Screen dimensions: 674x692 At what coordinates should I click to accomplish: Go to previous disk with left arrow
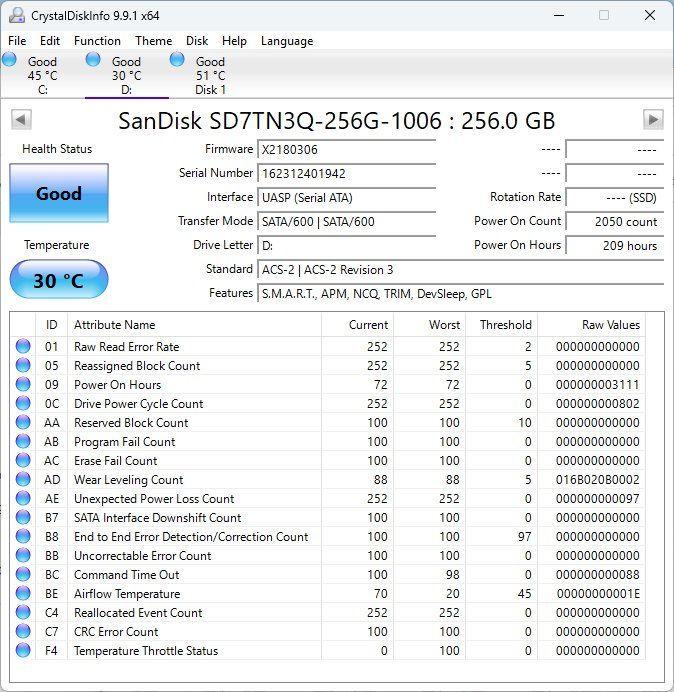21,120
